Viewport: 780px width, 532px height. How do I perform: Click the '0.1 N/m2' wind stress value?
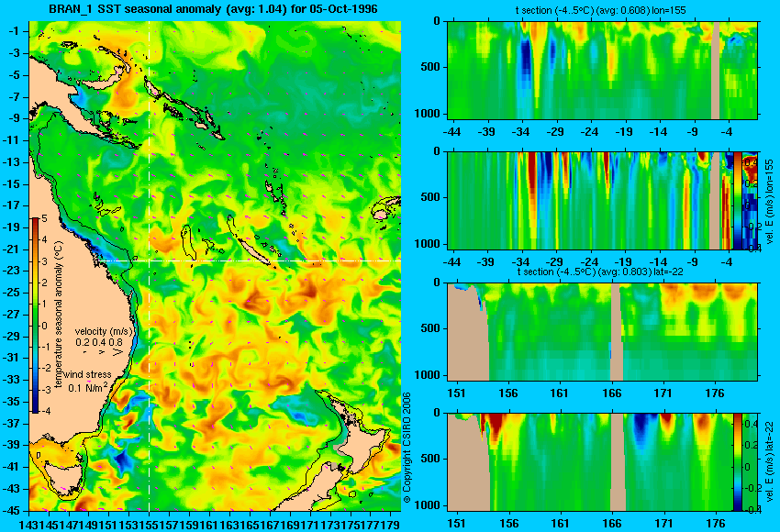coord(87,387)
